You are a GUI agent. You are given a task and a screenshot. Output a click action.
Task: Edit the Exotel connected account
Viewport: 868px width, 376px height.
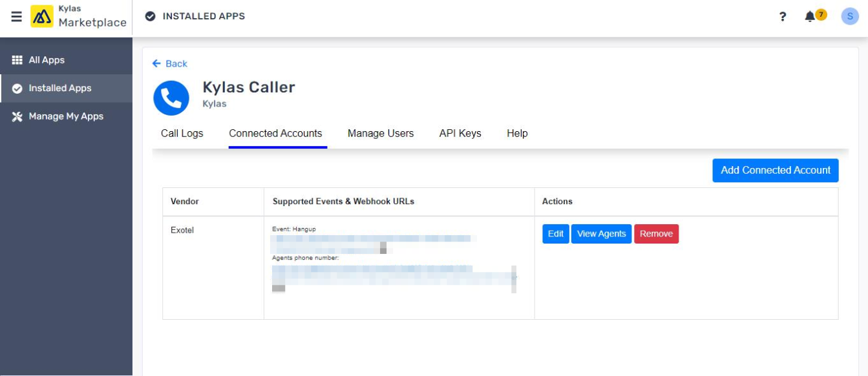(556, 234)
